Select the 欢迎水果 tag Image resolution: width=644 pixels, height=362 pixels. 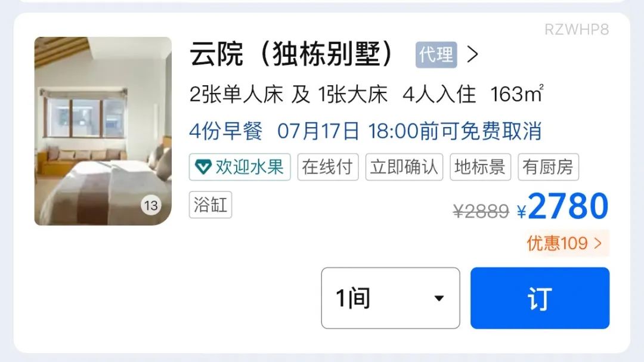(x=240, y=167)
